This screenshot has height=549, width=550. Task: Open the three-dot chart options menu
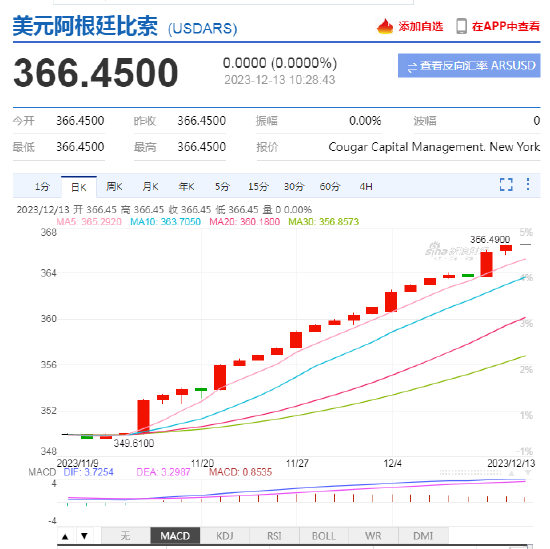pos(528,184)
